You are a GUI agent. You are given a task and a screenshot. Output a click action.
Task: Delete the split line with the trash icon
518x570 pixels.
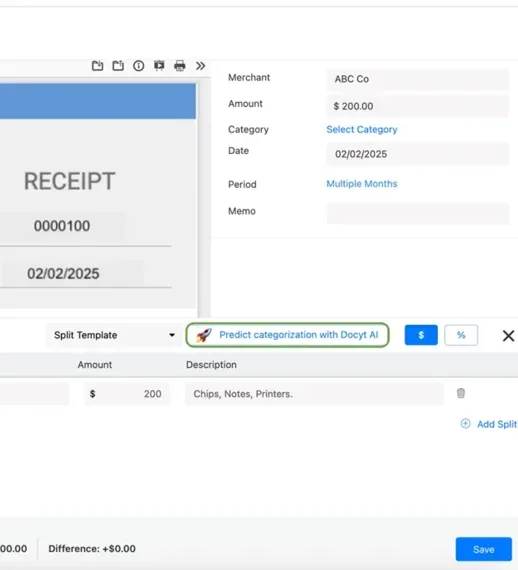pos(461,393)
